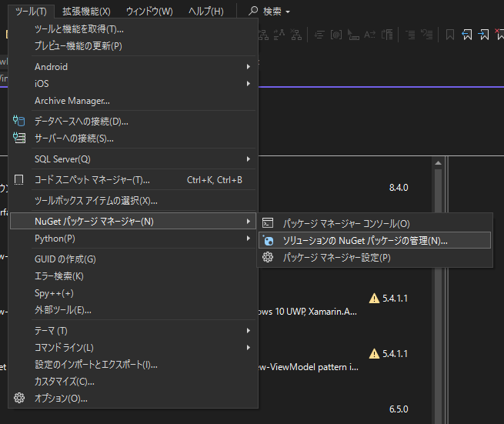
Task: Click the scrollbar up arrow in package list
Action: point(438,163)
